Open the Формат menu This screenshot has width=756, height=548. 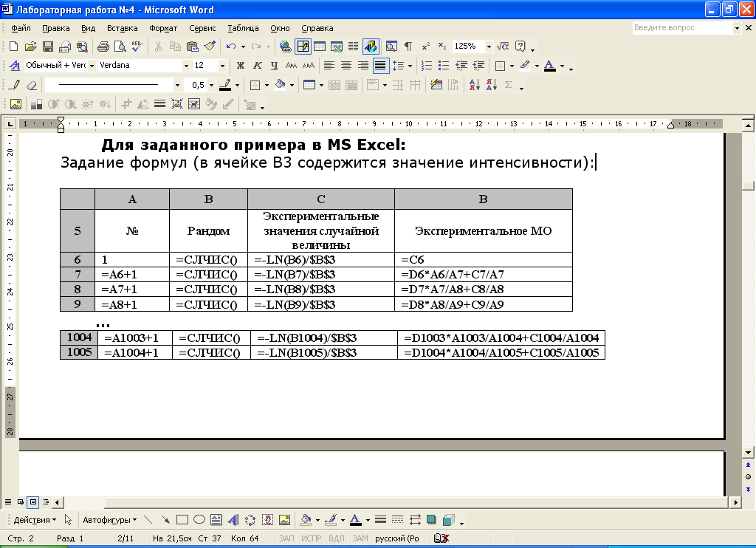pos(163,28)
